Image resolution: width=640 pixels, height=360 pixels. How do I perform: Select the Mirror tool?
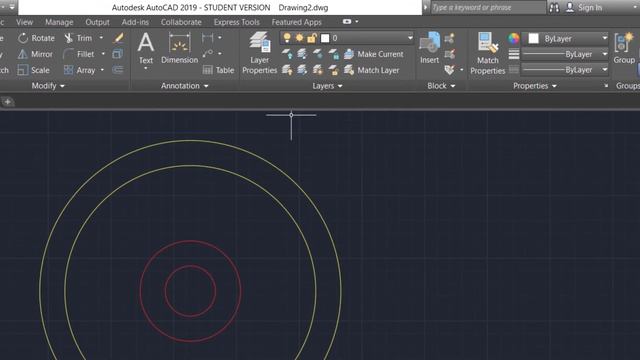[x=35, y=54]
